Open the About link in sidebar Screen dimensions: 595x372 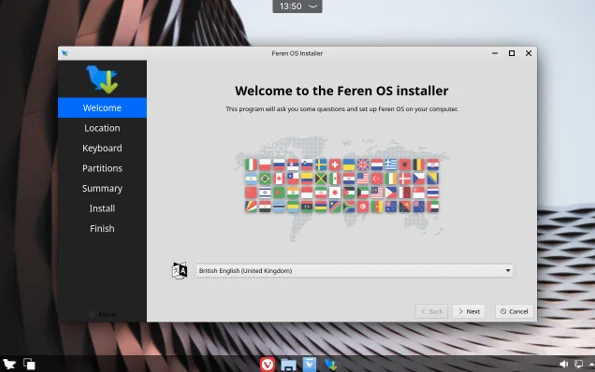(x=102, y=314)
